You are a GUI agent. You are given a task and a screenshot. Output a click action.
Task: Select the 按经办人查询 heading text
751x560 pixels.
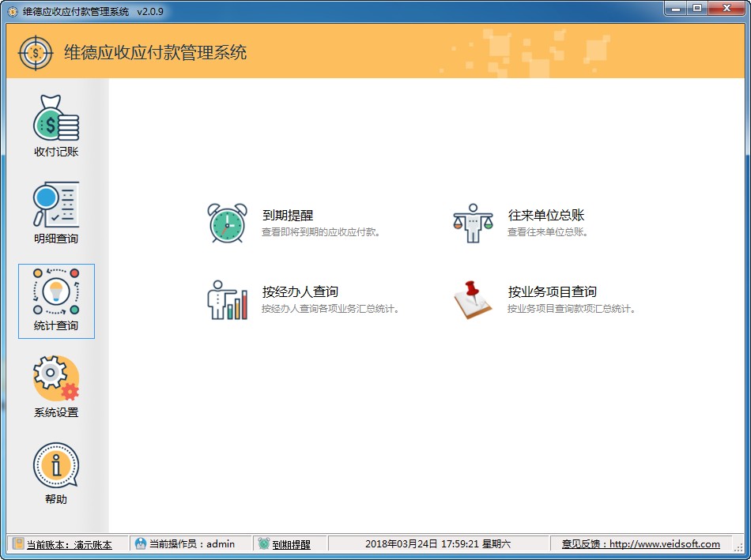pyautogui.click(x=300, y=291)
